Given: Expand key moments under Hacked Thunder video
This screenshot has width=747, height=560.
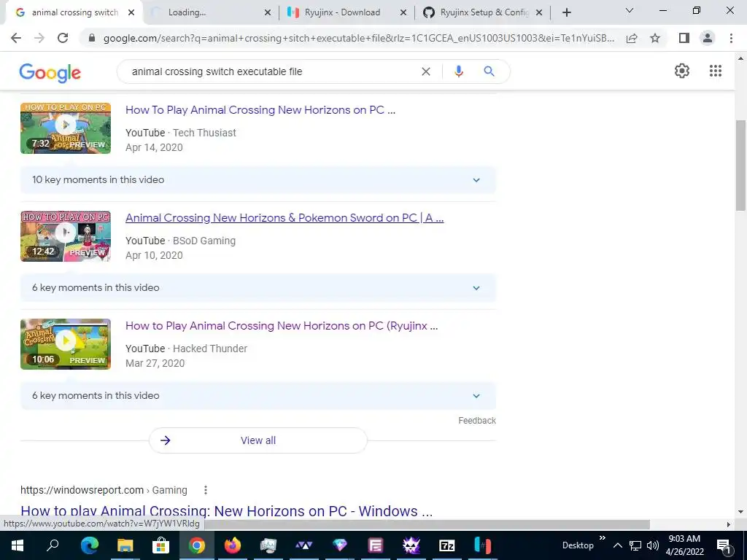Looking at the screenshot, I should pyautogui.click(x=258, y=396).
